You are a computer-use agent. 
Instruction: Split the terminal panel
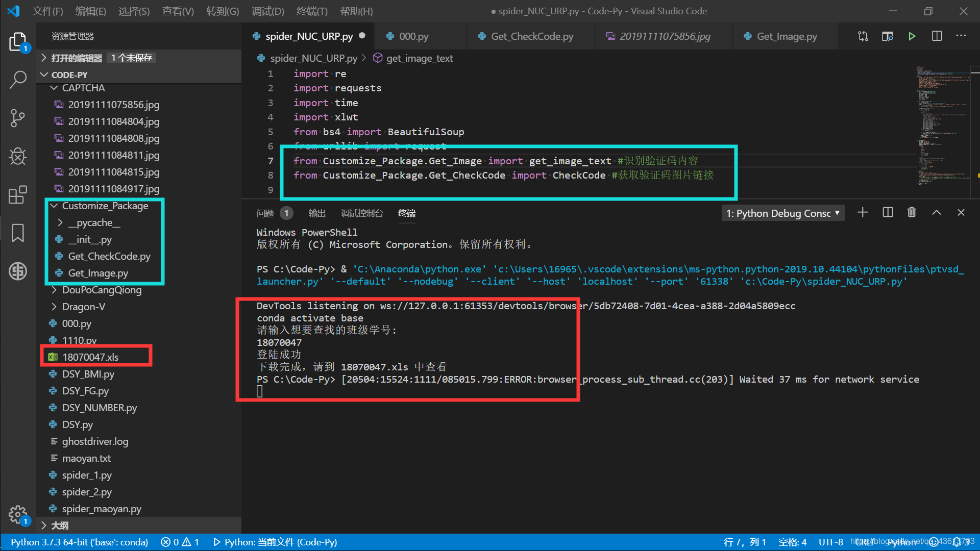tap(888, 213)
